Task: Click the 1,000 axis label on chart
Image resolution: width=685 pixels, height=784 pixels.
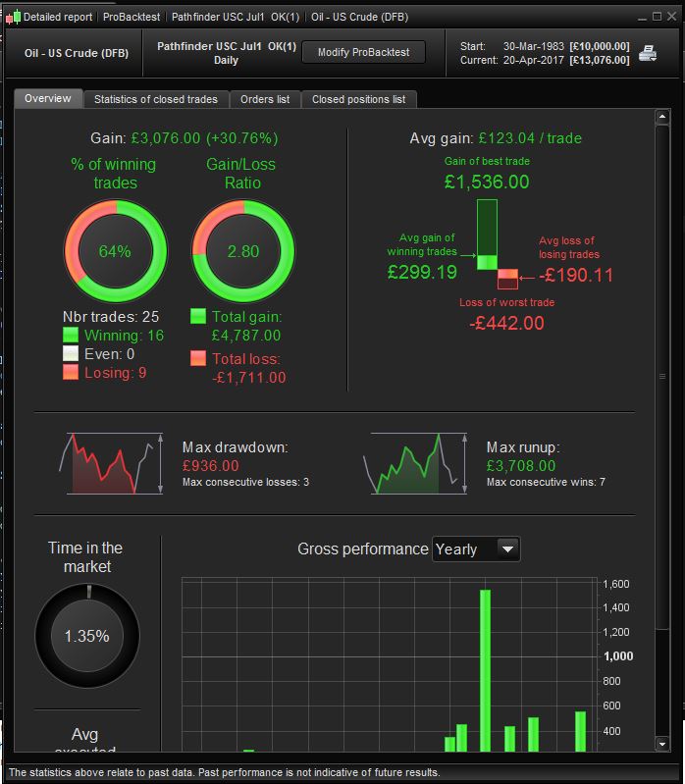Action: (x=618, y=656)
